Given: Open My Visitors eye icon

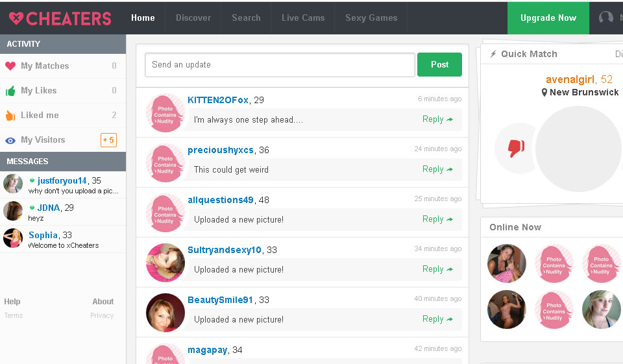Looking at the screenshot, I should 10,140.
